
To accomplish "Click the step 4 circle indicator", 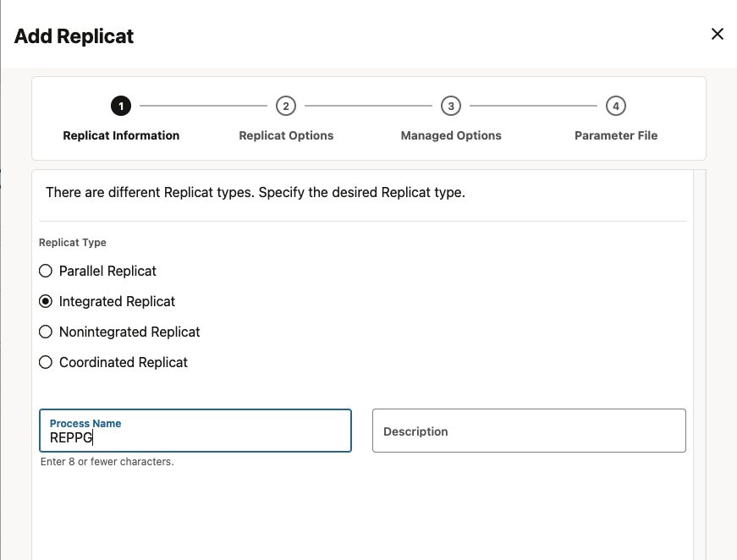I will tap(615, 106).
